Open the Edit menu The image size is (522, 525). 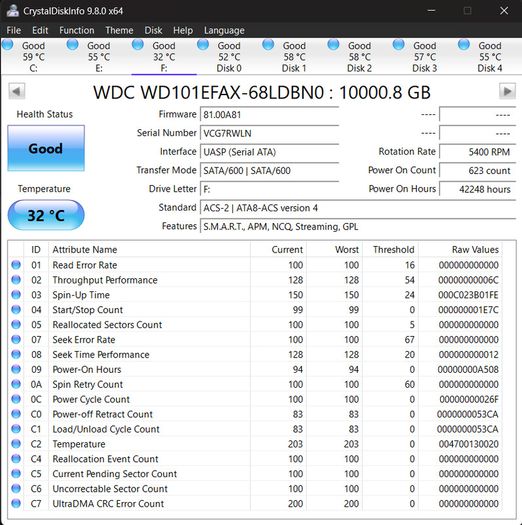coord(40,30)
